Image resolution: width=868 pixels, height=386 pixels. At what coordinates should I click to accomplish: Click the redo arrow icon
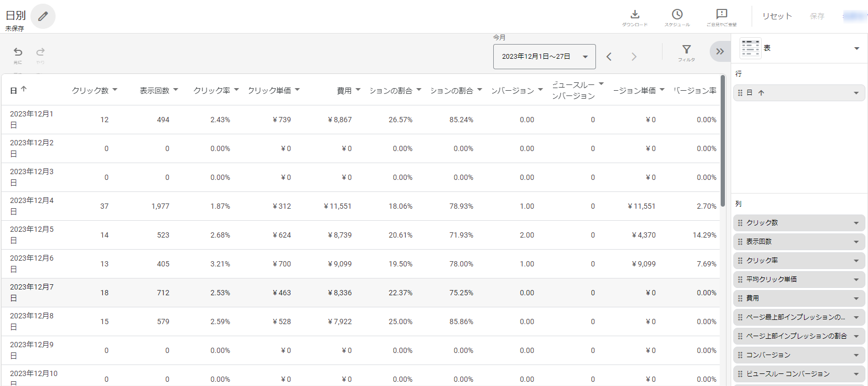click(x=40, y=52)
